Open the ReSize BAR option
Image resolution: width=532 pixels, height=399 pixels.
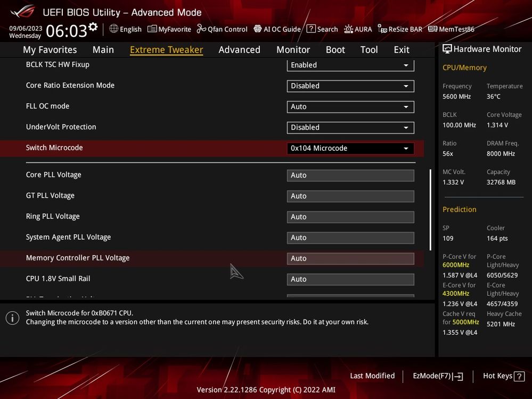[x=399, y=29]
